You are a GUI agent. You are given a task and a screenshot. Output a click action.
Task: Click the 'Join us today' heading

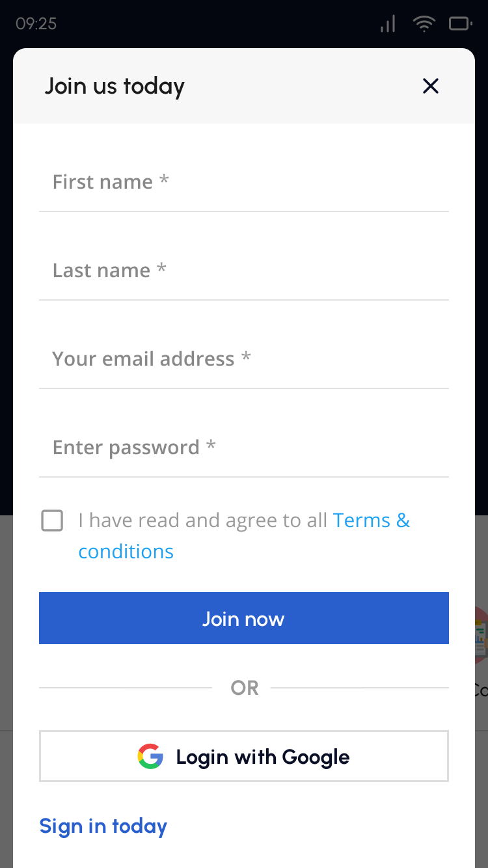115,86
